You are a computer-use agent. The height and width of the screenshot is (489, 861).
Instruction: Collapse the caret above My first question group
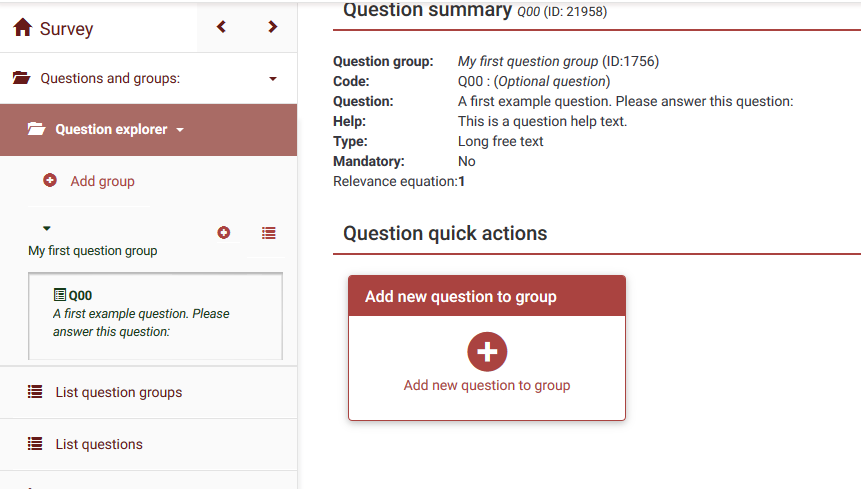[x=46, y=229]
